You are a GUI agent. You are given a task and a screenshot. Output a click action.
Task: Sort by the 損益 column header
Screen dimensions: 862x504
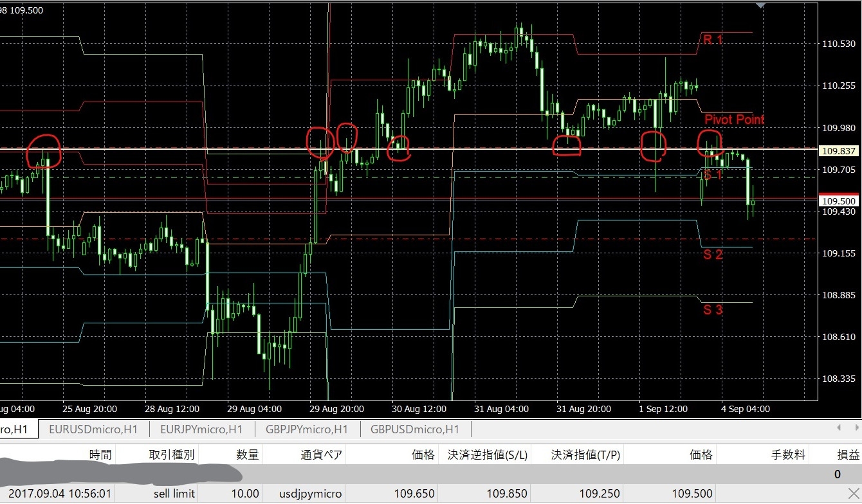pos(847,455)
